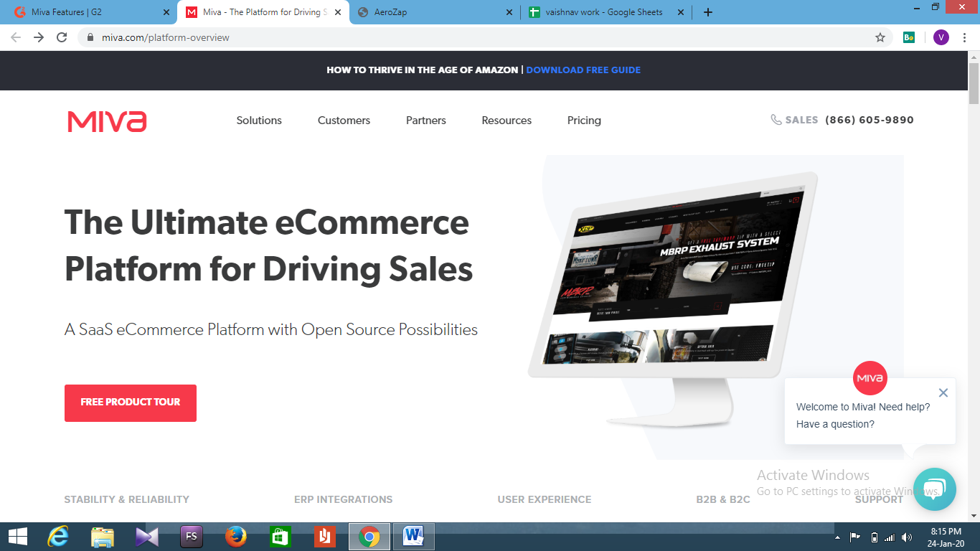
Task: Click the Action Center flag icon
Action: (x=855, y=537)
